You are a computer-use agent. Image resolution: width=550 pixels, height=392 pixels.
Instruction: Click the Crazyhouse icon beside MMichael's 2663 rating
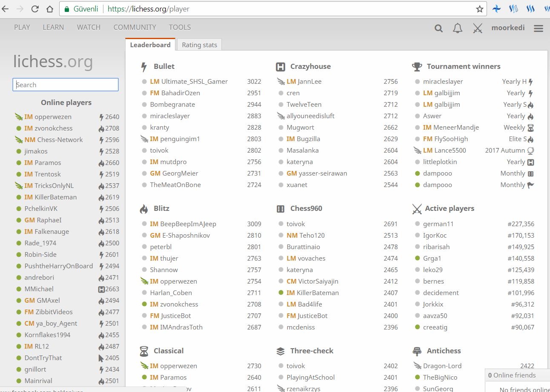101,289
